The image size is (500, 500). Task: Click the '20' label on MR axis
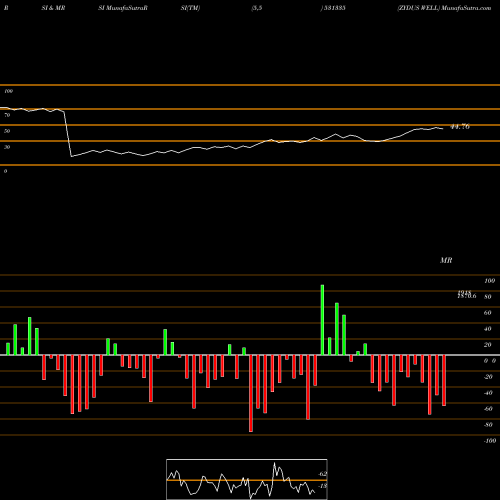pos(488,345)
